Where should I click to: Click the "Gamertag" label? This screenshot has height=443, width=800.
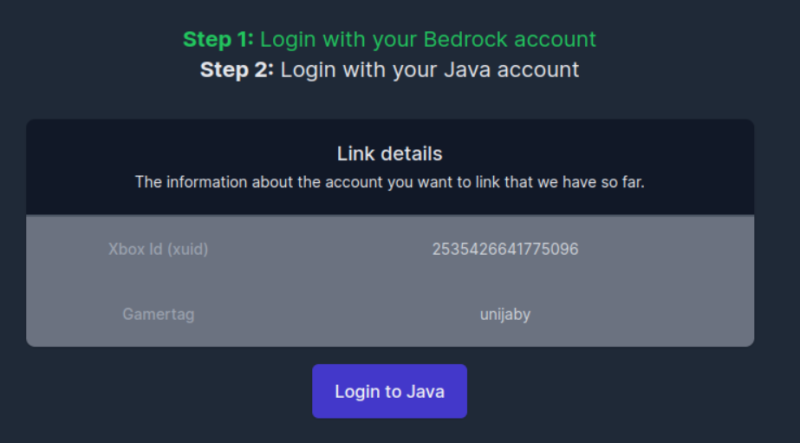coord(158,314)
